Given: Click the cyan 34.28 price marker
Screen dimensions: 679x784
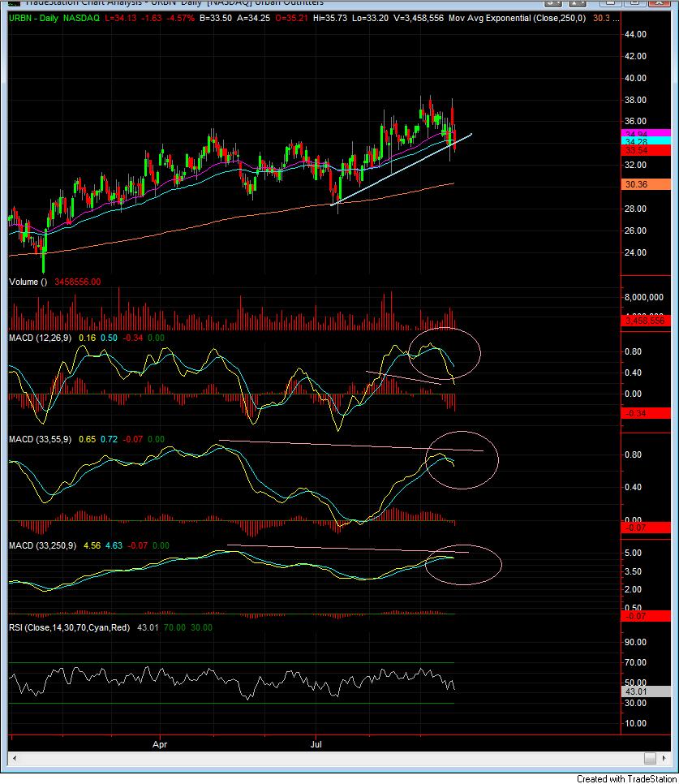Looking at the screenshot, I should pos(646,141).
